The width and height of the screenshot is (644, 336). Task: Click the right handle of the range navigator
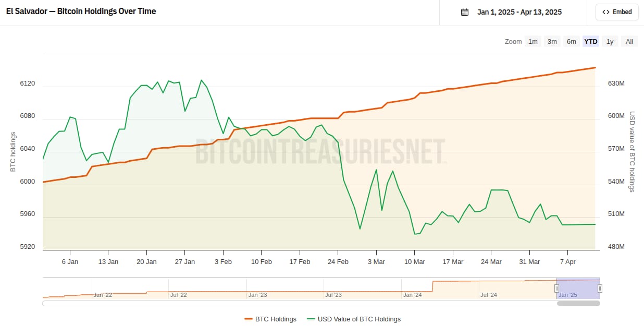pos(600,289)
